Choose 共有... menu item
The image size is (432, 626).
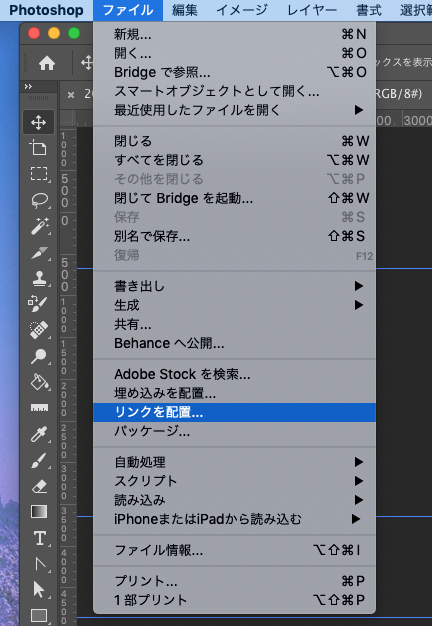click(x=234, y=324)
